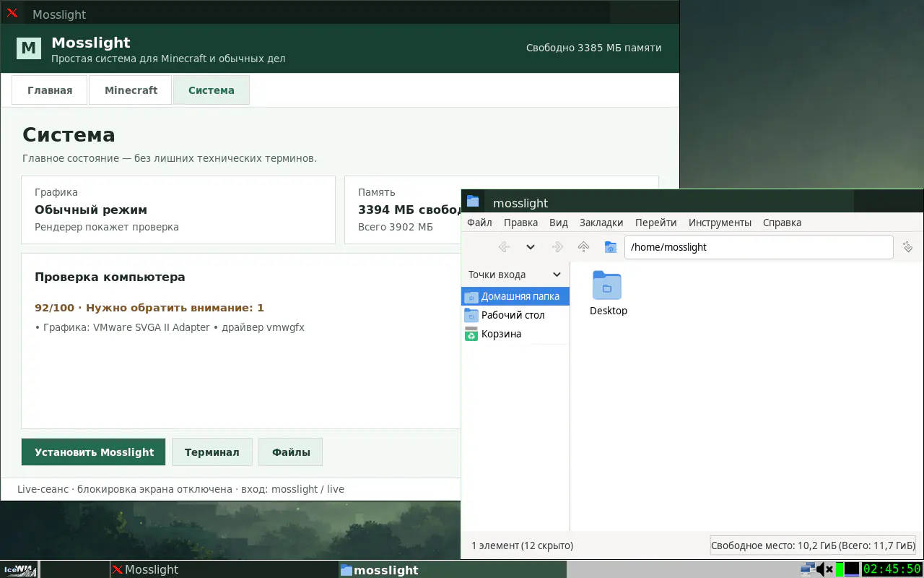Viewport: 924px width, 578px height.
Task: Click the home folder icon in the toolbar
Action: (x=610, y=247)
